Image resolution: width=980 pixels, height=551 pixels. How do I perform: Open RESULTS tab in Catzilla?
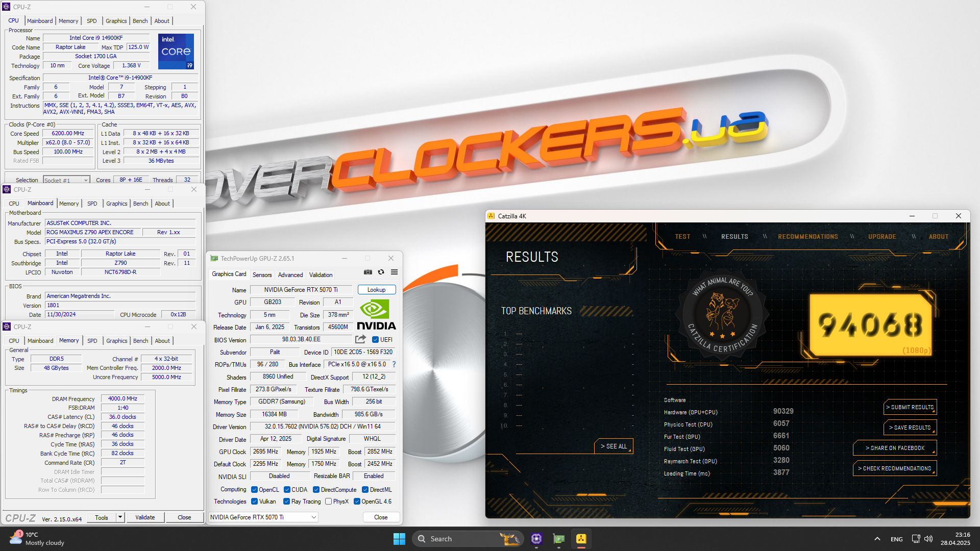[x=734, y=237]
